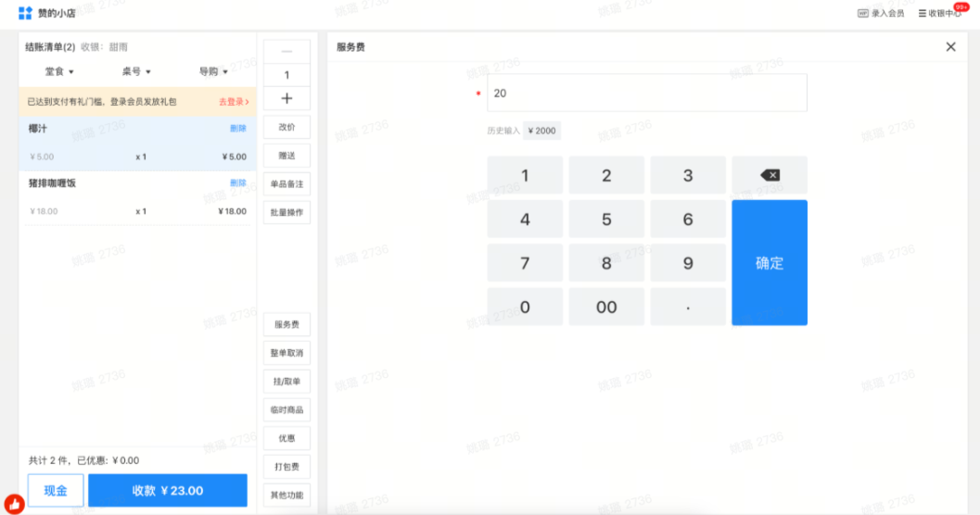Tap keypad digit 3
The width and height of the screenshot is (980, 515).
click(688, 175)
